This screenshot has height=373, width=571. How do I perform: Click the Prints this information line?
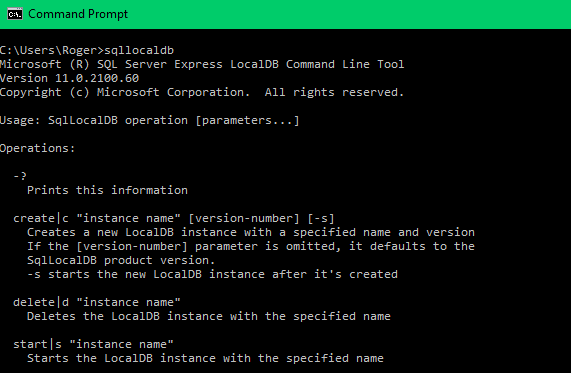[107, 191]
